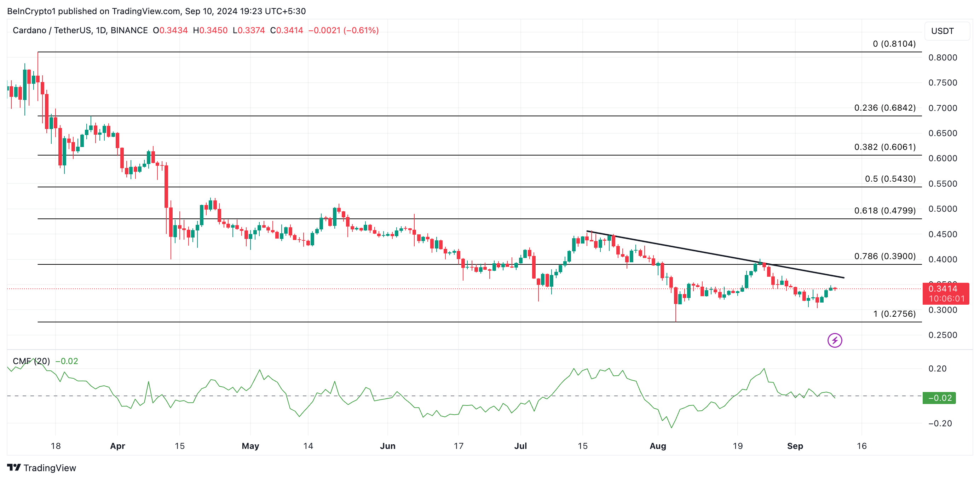Click the Aug label on time axis
The height and width of the screenshot is (480, 980).
[x=657, y=446]
